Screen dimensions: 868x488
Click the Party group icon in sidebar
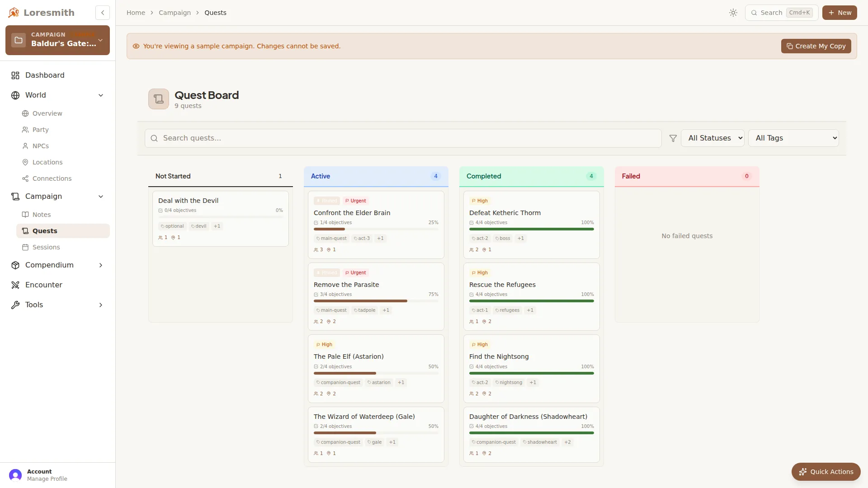tap(25, 130)
